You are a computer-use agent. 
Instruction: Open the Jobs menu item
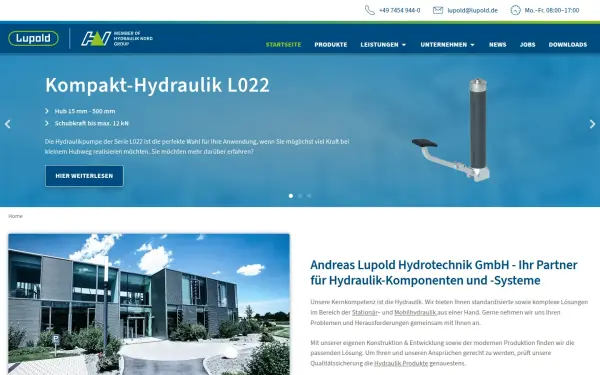click(x=527, y=44)
